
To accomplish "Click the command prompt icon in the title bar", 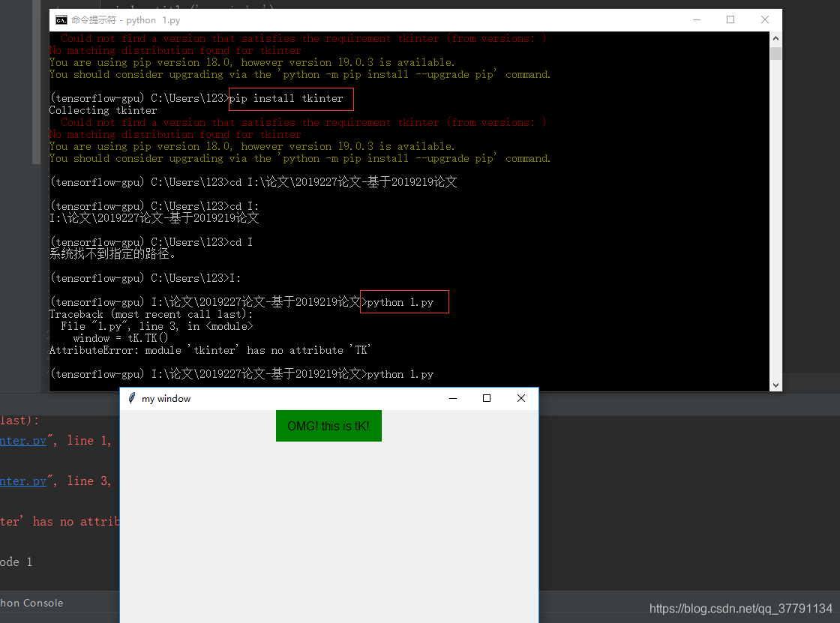I will pyautogui.click(x=61, y=20).
